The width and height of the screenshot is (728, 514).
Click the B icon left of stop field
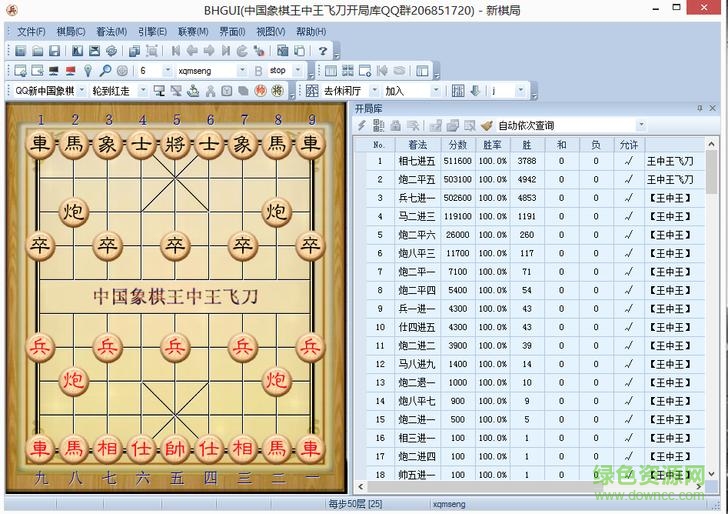point(259,71)
